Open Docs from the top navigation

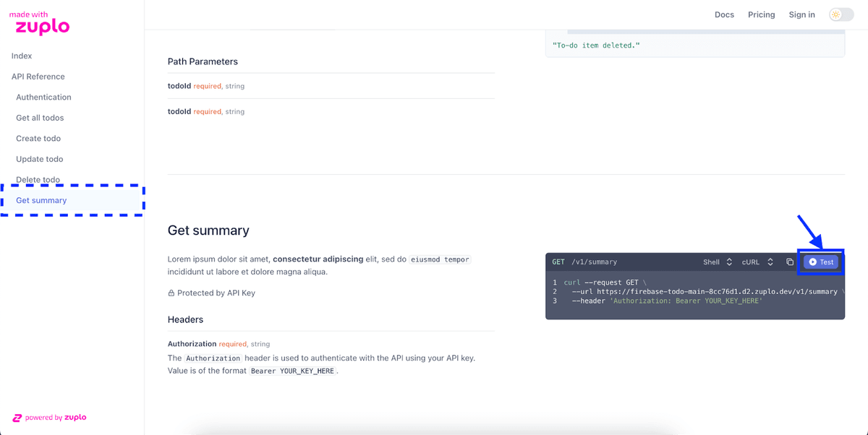coord(724,14)
